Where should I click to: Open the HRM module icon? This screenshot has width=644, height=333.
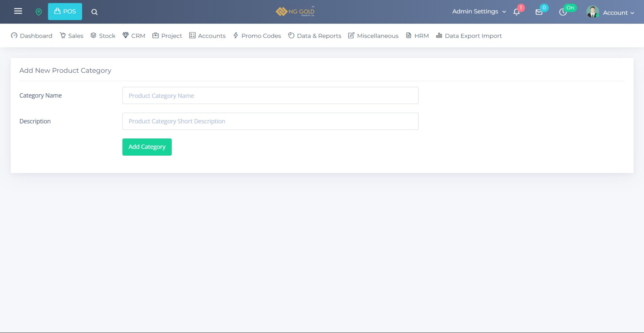coord(409,35)
